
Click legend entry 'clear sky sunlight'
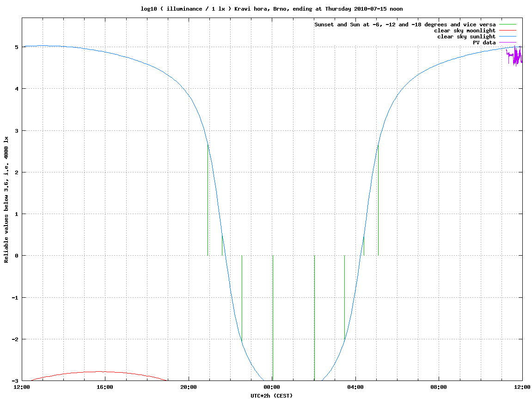(466, 37)
